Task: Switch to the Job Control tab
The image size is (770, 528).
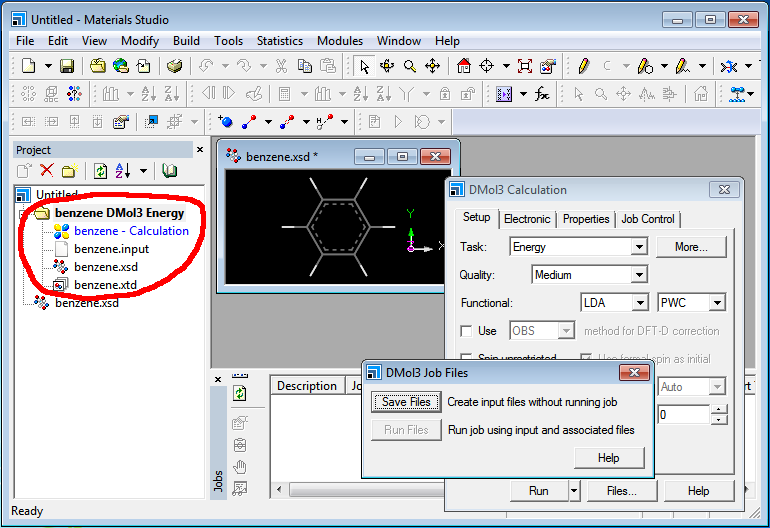Action: pos(648,219)
